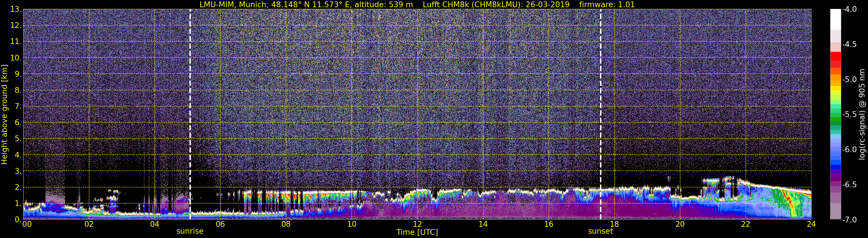Image resolution: width=868 pixels, height=238 pixels.
Task: Click the '13.' height tick label
Action: [x=16, y=10]
